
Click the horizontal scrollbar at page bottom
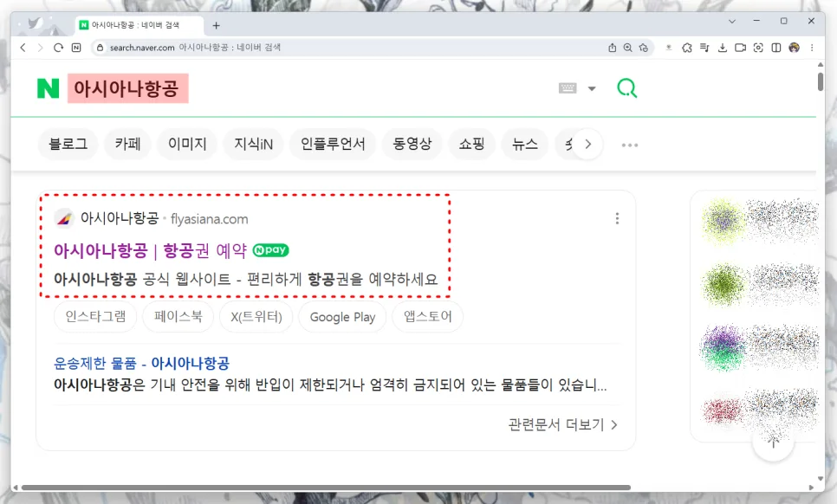point(326,488)
